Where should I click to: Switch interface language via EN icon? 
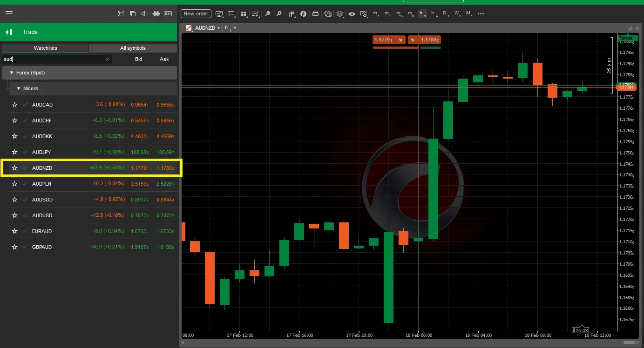(x=169, y=14)
